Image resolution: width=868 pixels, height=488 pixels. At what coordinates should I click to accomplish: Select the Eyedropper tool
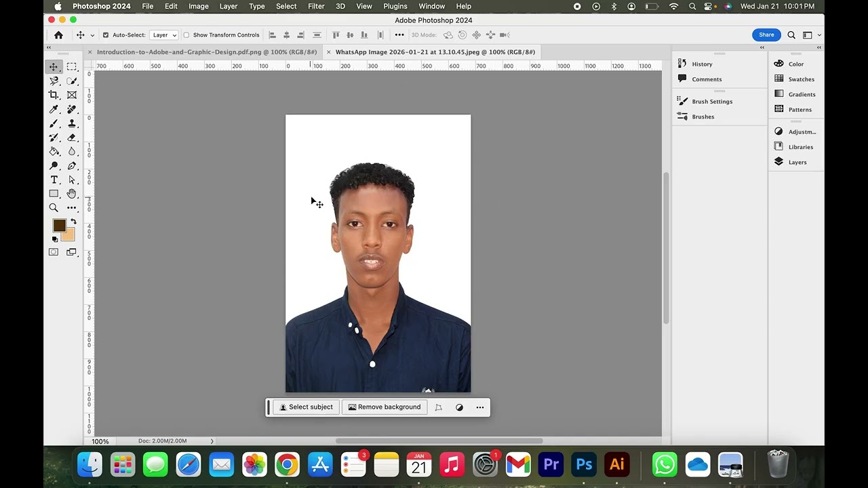click(x=54, y=109)
